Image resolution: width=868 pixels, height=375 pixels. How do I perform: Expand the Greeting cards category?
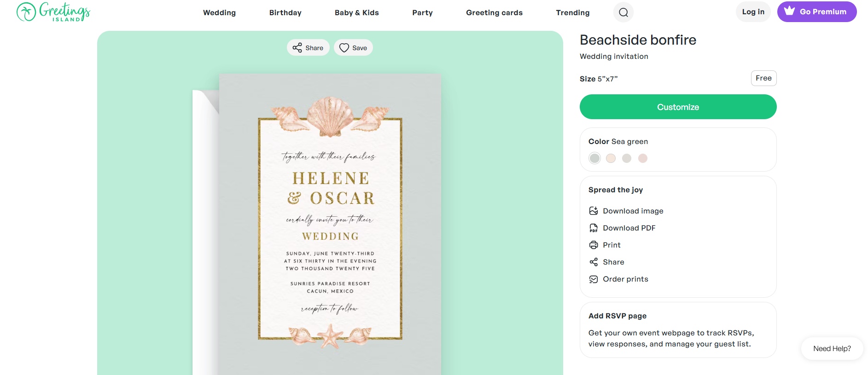[x=494, y=12]
